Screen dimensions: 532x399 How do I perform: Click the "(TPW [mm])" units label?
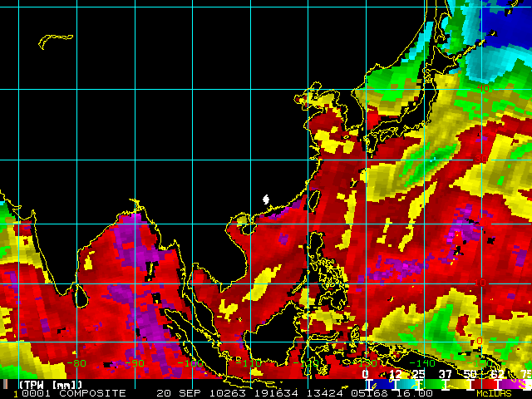click(x=51, y=385)
